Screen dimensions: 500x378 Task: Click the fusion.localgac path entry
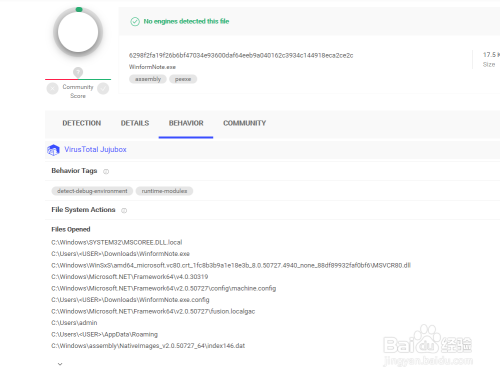(153, 311)
